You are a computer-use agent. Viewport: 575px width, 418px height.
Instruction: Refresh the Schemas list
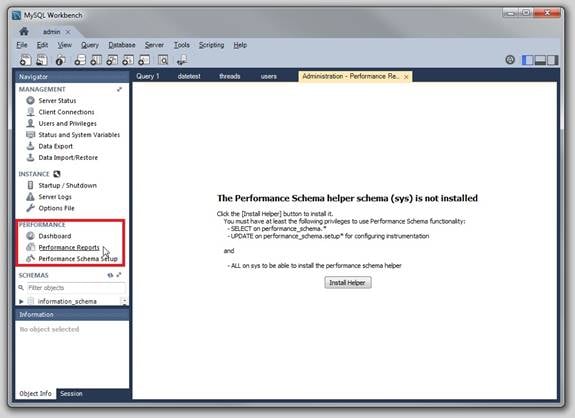pyautogui.click(x=110, y=275)
